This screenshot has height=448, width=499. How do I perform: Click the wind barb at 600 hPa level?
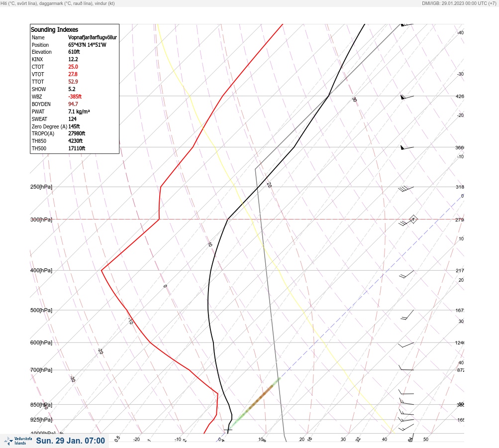(x=406, y=345)
